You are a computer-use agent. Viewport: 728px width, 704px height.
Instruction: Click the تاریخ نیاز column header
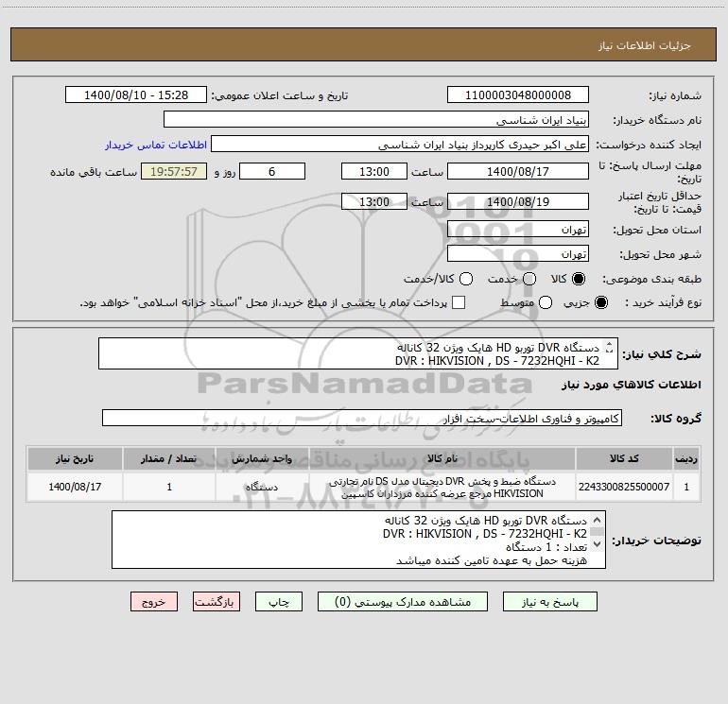point(75,458)
